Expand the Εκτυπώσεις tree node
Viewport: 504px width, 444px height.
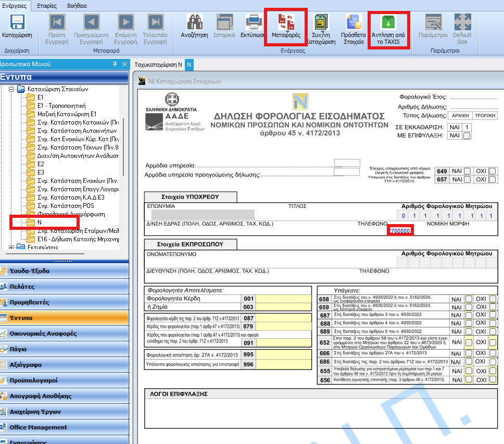11,247
